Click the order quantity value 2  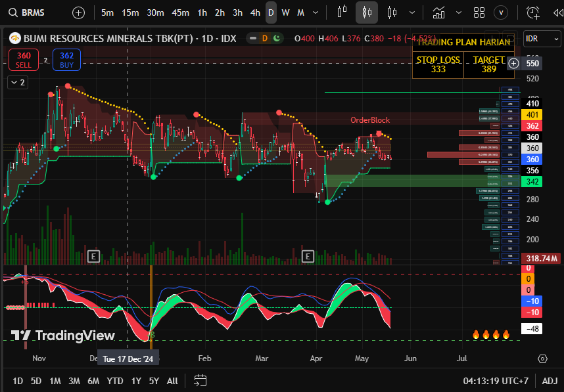tap(45, 60)
